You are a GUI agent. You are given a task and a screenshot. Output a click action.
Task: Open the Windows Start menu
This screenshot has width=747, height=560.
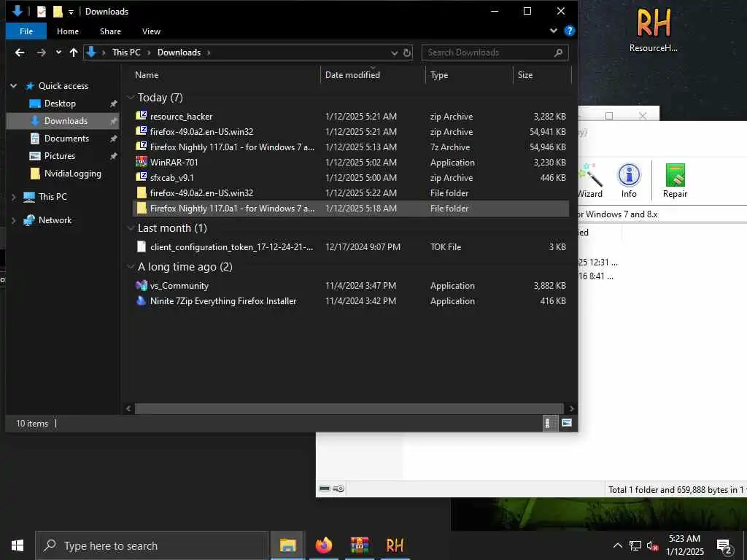pyautogui.click(x=18, y=545)
